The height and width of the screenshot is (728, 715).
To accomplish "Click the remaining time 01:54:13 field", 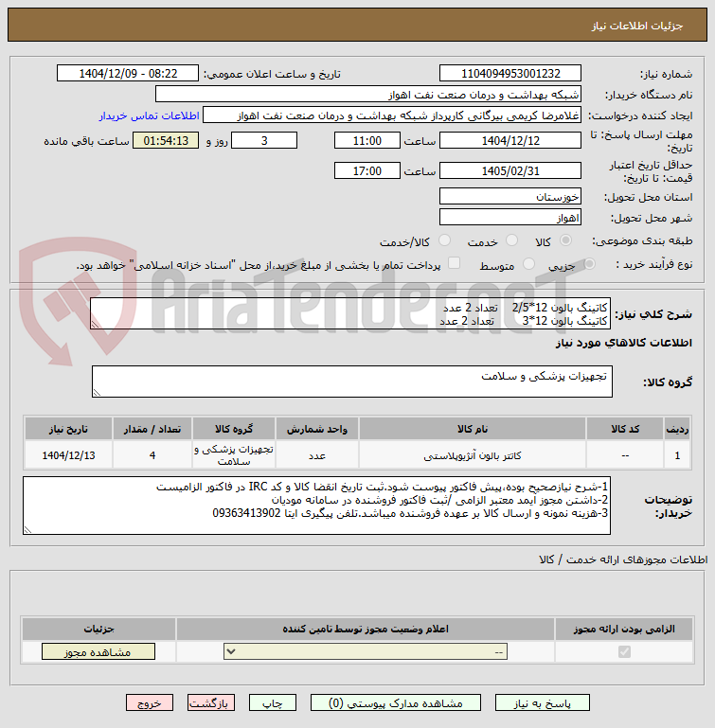I will (166, 140).
